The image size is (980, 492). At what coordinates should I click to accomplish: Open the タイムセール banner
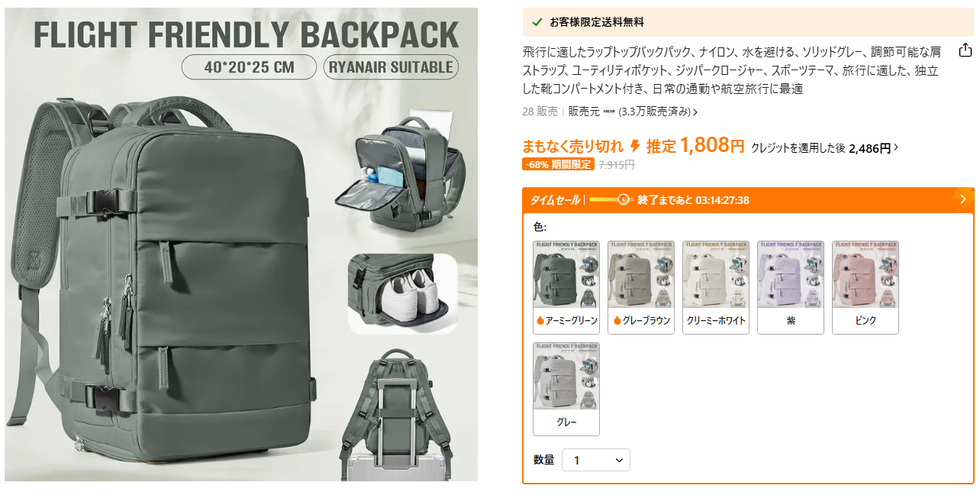point(749,199)
